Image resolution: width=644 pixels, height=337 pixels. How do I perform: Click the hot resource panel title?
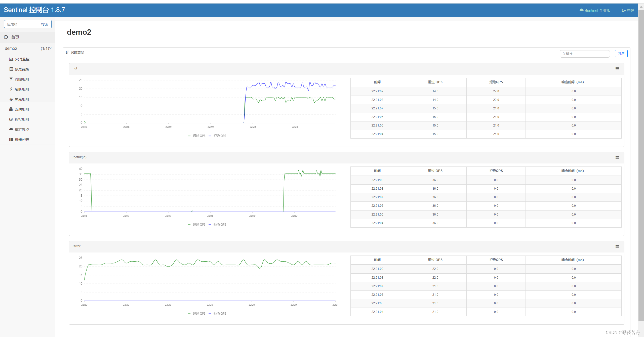point(75,68)
